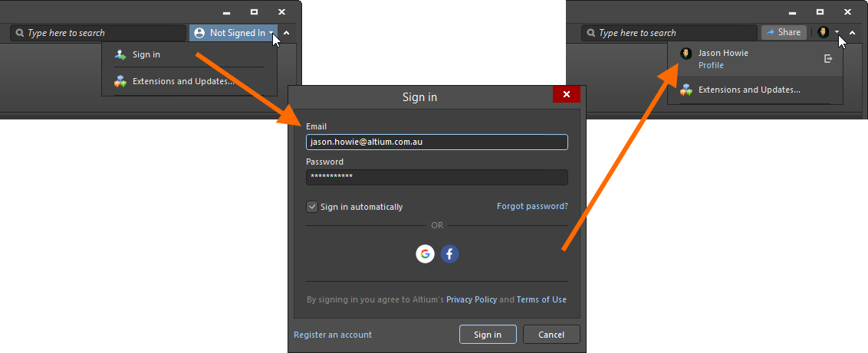This screenshot has height=353, width=868.
Task: Click the sign-out icon beside Jason Howie
Action: click(828, 58)
